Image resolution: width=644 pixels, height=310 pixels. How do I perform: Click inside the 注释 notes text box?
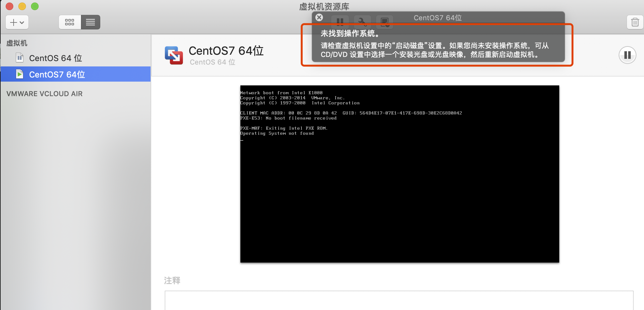point(399,300)
